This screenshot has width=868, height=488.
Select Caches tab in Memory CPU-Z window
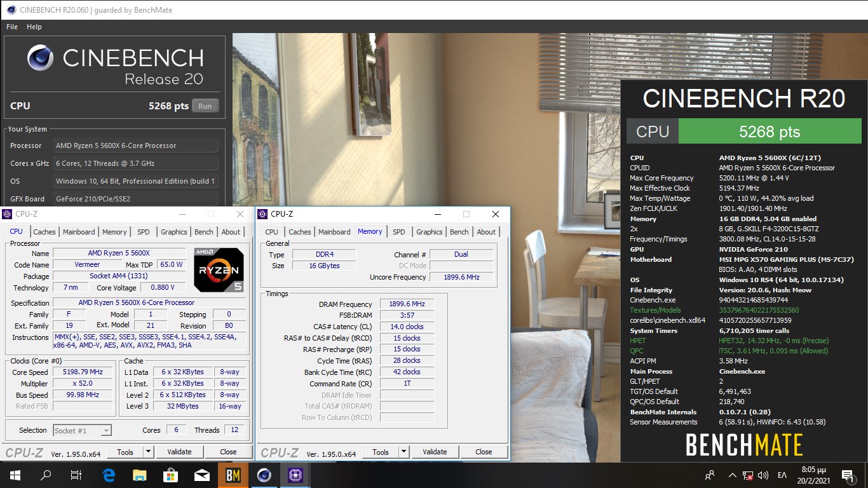(300, 232)
